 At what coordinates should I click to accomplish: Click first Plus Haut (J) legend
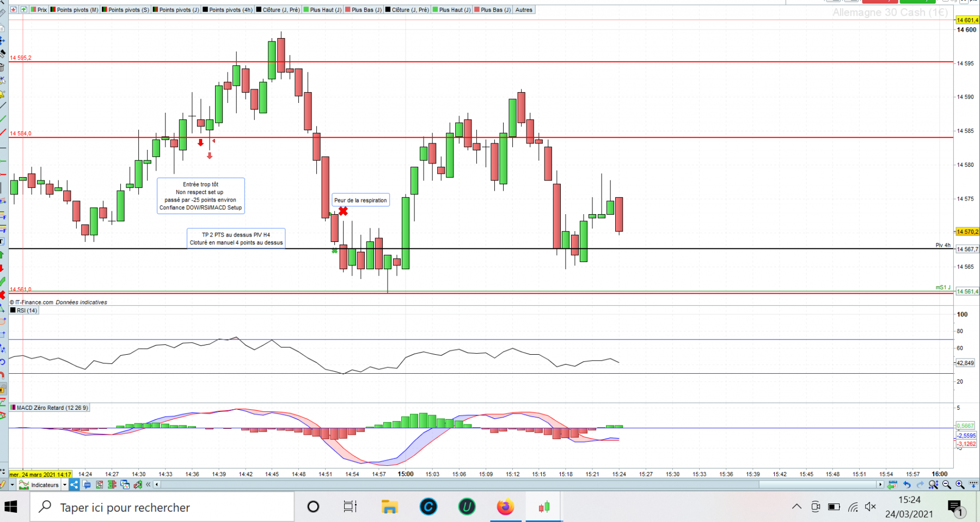(x=322, y=10)
